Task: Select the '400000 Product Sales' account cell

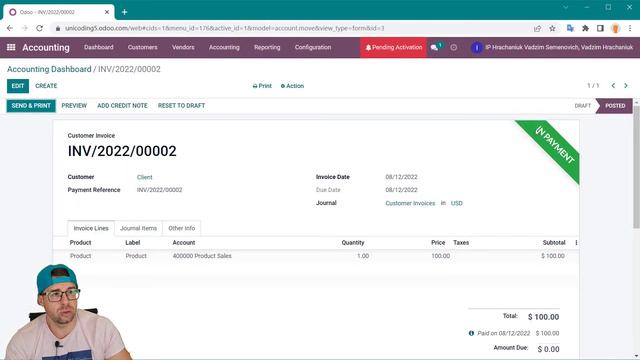Action: tap(202, 256)
